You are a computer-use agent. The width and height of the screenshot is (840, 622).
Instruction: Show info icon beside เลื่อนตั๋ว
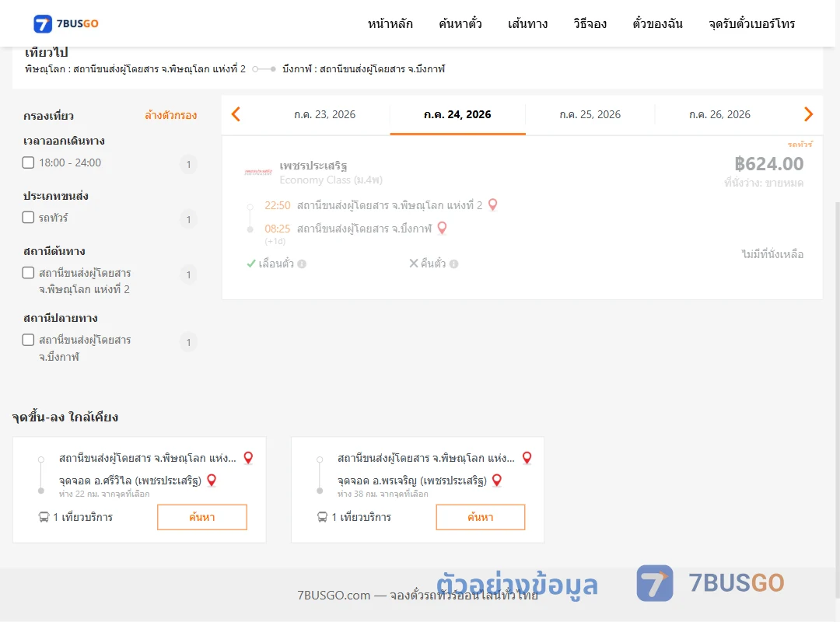302,264
